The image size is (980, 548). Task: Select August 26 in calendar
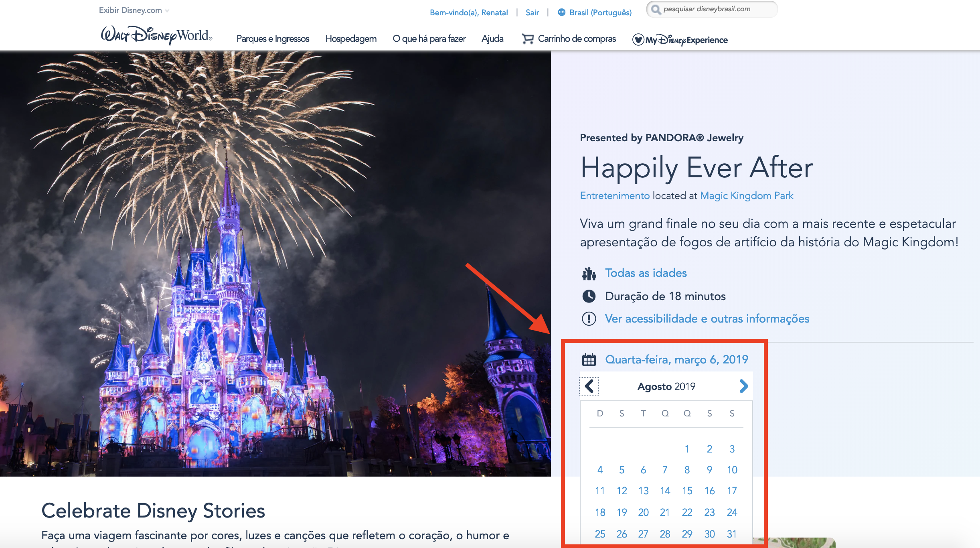click(x=622, y=534)
